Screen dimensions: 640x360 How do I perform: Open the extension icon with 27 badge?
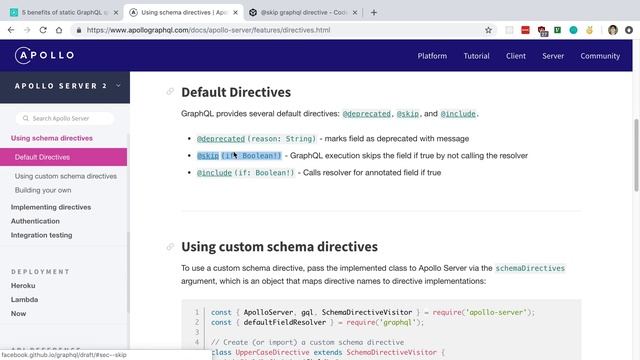pyautogui.click(x=542, y=31)
